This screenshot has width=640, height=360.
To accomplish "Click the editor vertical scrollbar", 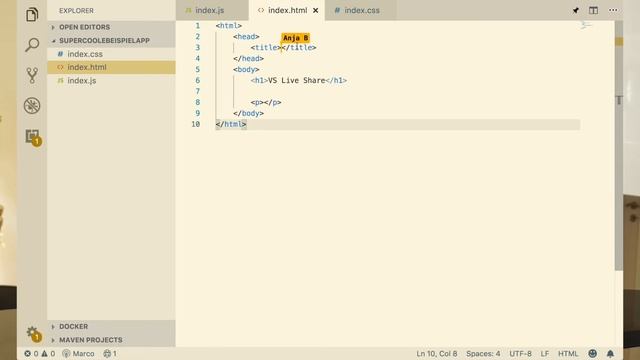I will (619, 145).
